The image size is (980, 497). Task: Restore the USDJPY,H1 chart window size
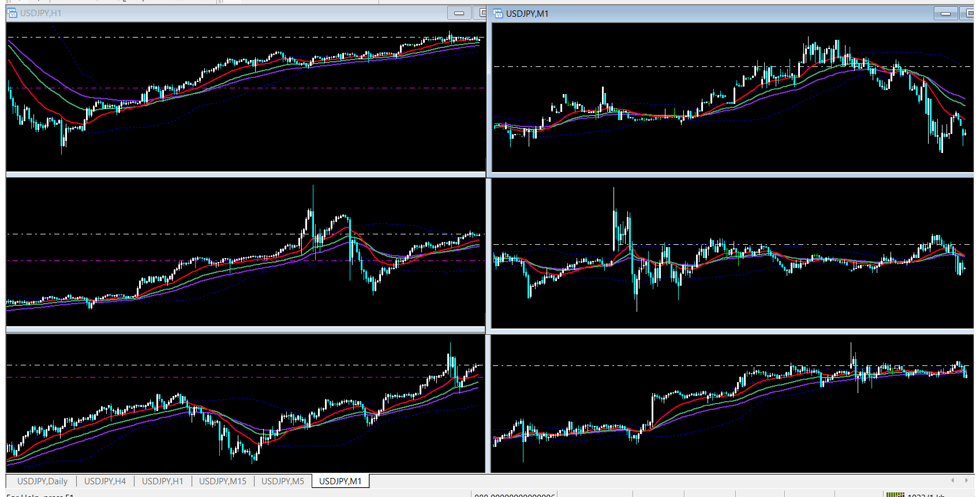click(481, 13)
